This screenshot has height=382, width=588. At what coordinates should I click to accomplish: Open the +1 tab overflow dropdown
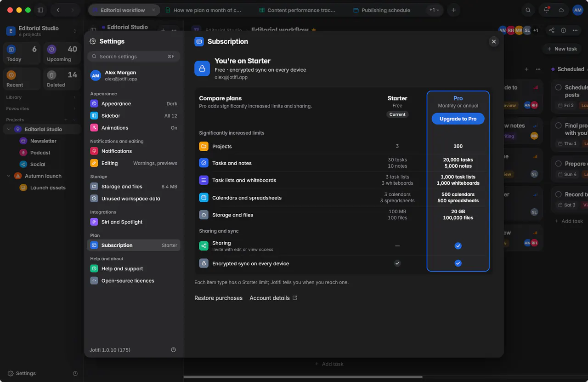434,10
